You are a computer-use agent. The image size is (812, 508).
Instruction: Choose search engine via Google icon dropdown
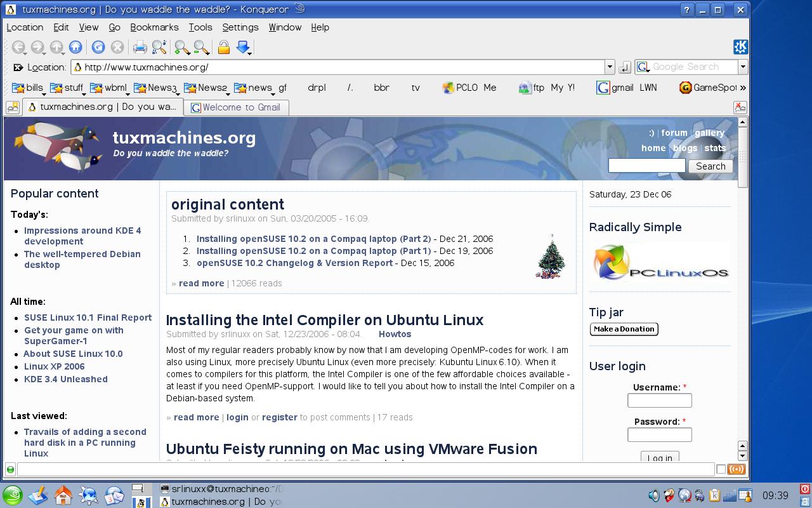[643, 67]
